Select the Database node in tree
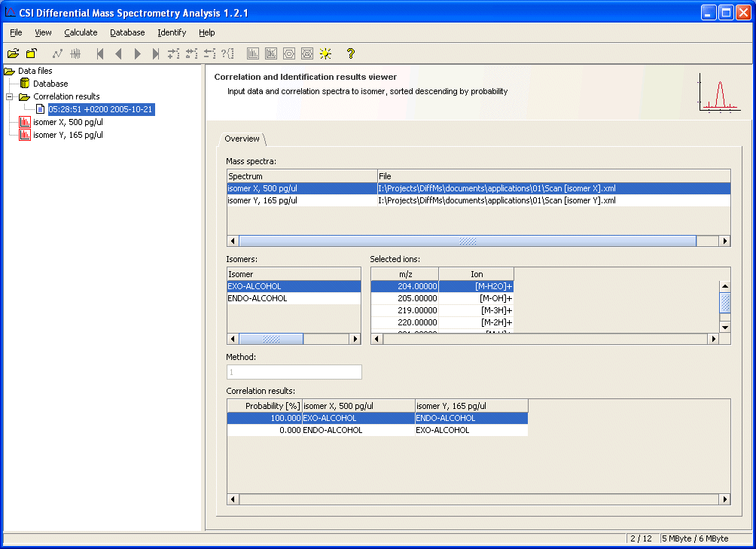The image size is (756, 549). [x=50, y=84]
